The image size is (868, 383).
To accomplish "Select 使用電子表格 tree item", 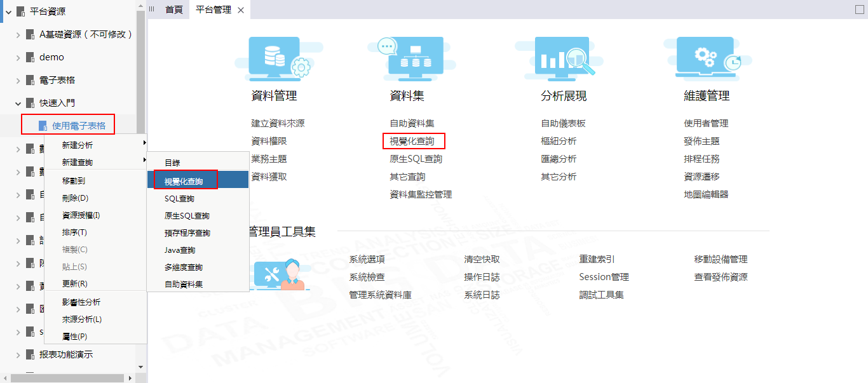I will pyautogui.click(x=79, y=126).
